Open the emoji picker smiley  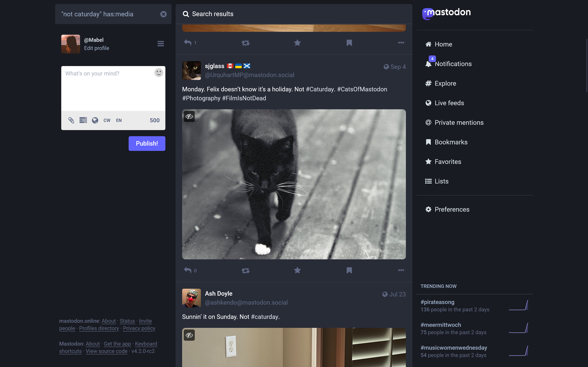coord(159,73)
